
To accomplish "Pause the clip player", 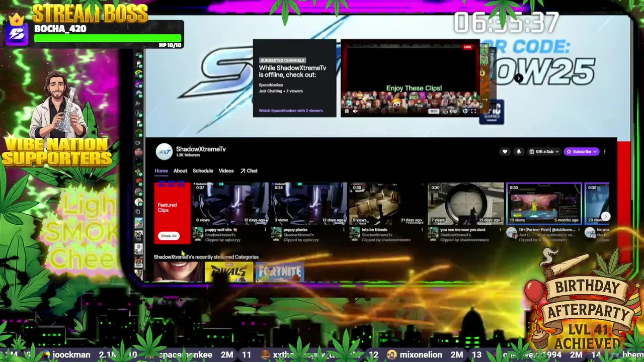I will point(347,111).
